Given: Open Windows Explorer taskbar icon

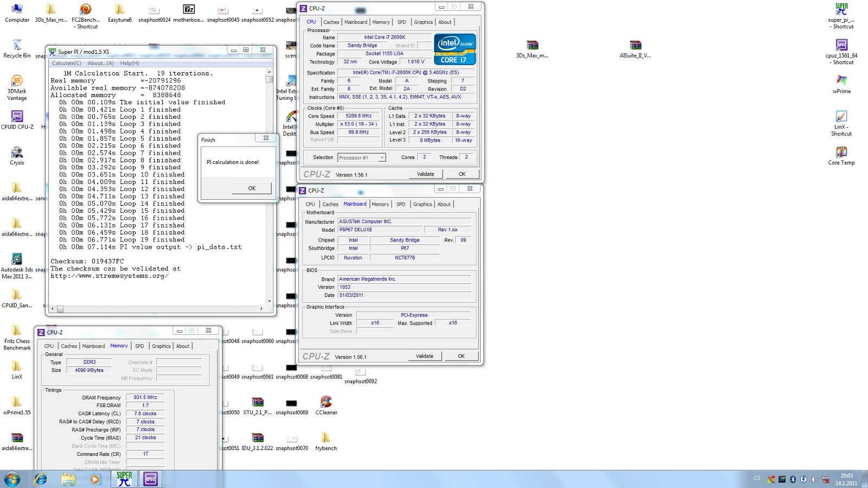Looking at the screenshot, I should [x=68, y=479].
